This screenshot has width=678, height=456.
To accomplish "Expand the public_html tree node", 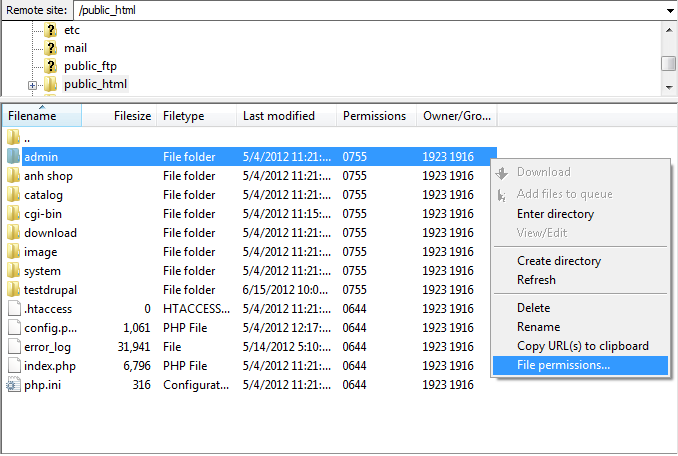I will coord(32,86).
